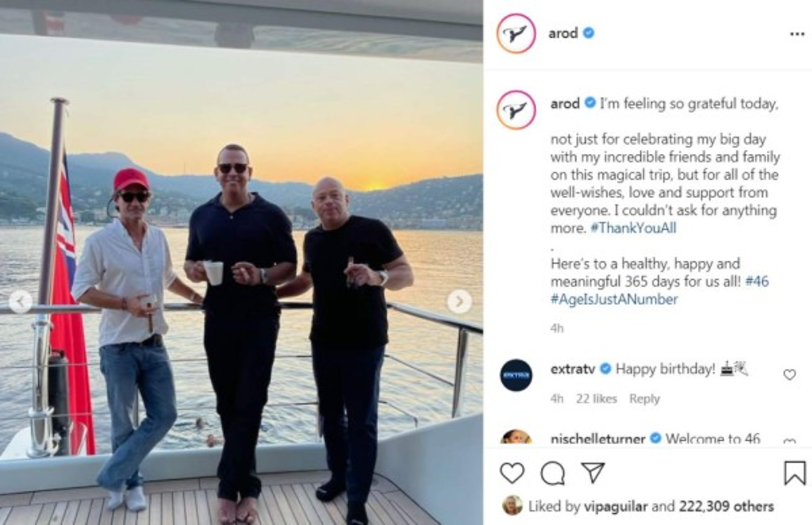View the 222,309 others who liked
This screenshot has width=812, height=525.
coord(726,506)
